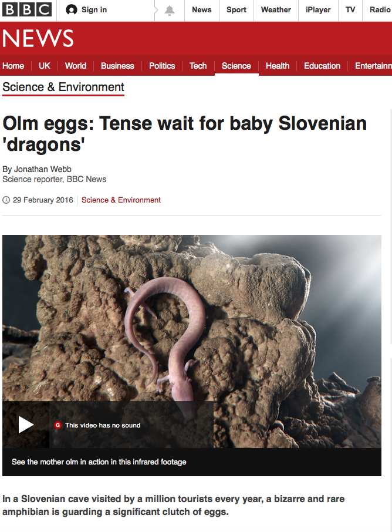Open the World news tab

pyautogui.click(x=76, y=66)
